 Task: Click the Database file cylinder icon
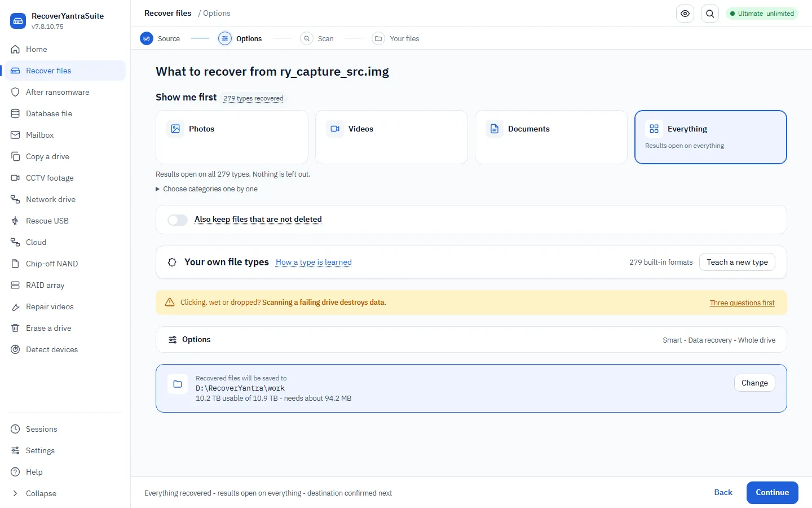point(15,113)
